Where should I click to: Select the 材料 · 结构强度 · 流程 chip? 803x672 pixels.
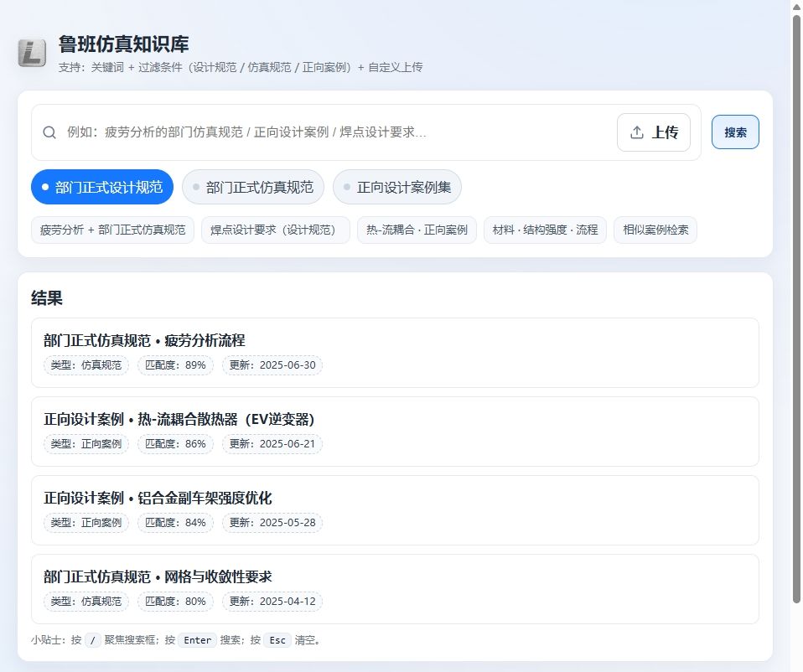pos(545,230)
